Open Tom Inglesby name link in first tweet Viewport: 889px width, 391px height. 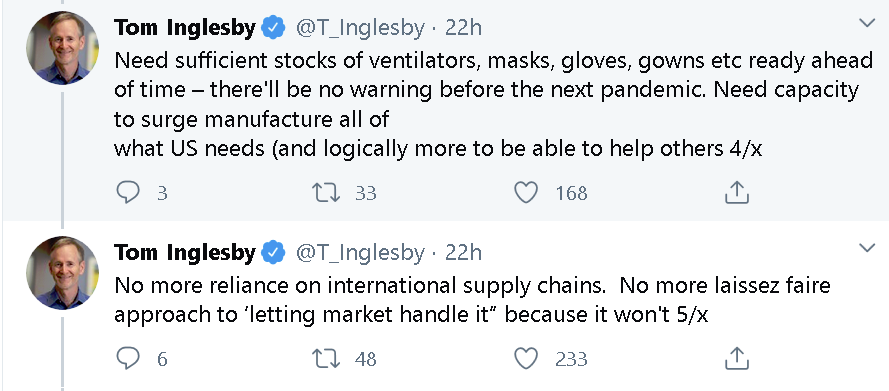(x=185, y=27)
